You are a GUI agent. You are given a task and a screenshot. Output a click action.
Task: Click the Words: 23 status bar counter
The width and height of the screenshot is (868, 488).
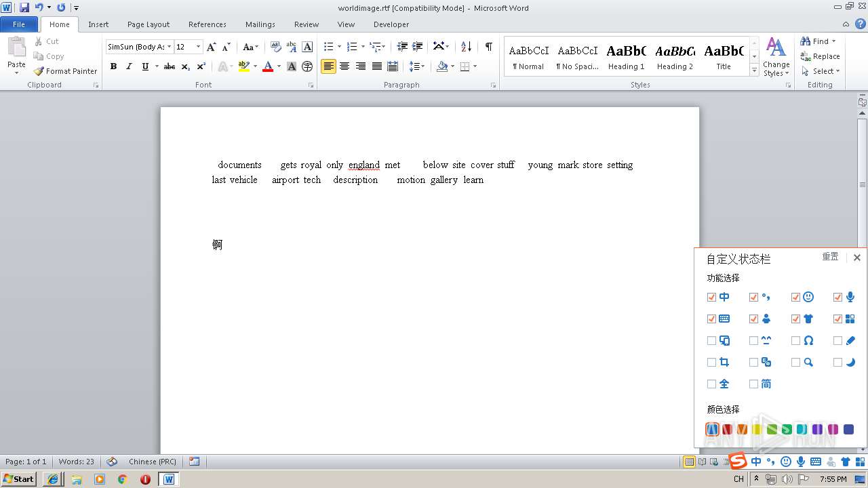point(77,462)
